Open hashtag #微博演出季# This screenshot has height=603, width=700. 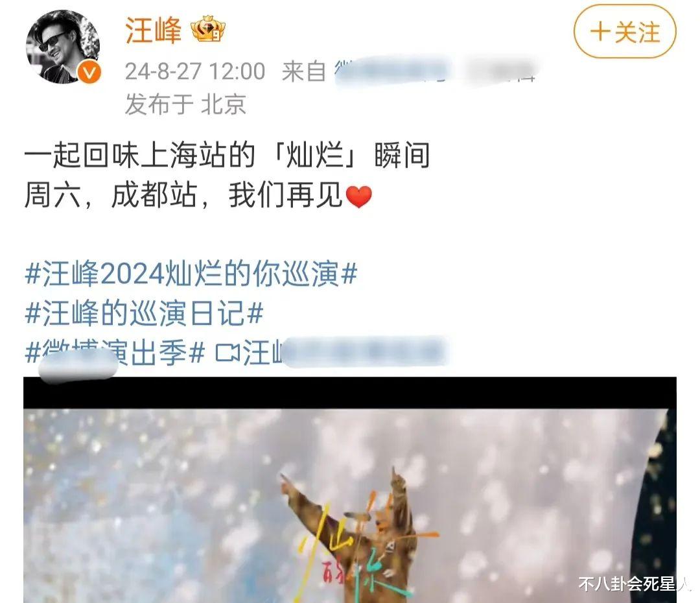pyautogui.click(x=115, y=353)
